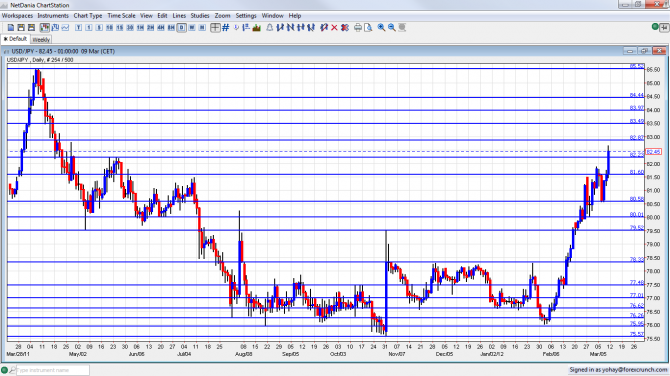Open the Time Scale menu
The width and height of the screenshot is (670, 376).
point(121,16)
